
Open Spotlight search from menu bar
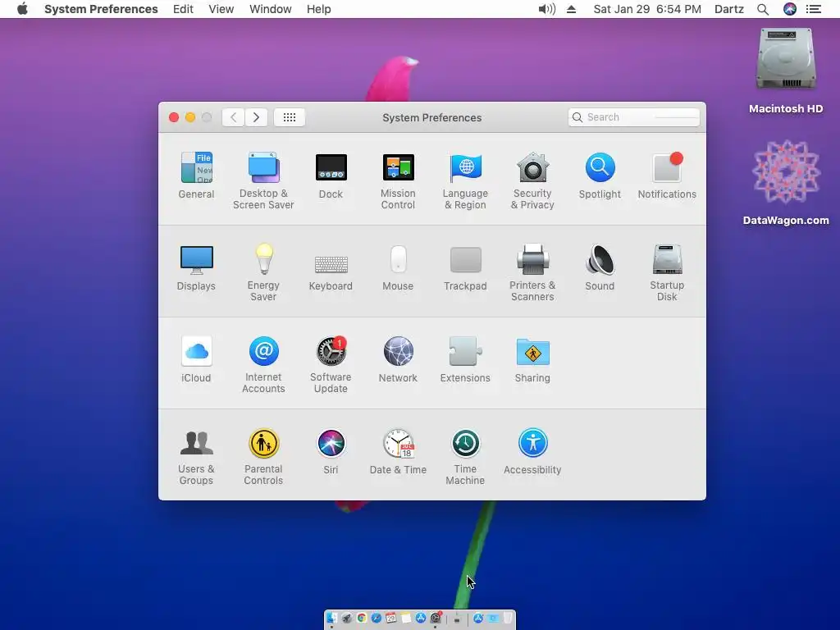[763, 9]
